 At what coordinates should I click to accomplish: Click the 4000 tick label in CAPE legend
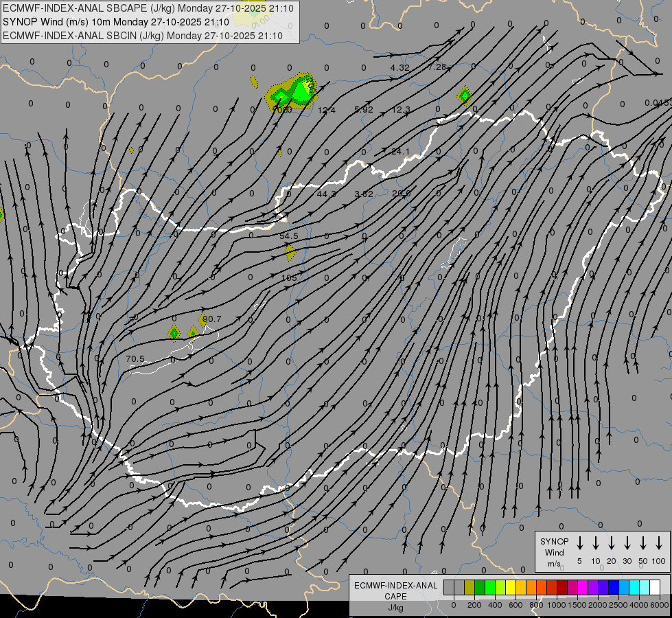click(638, 605)
